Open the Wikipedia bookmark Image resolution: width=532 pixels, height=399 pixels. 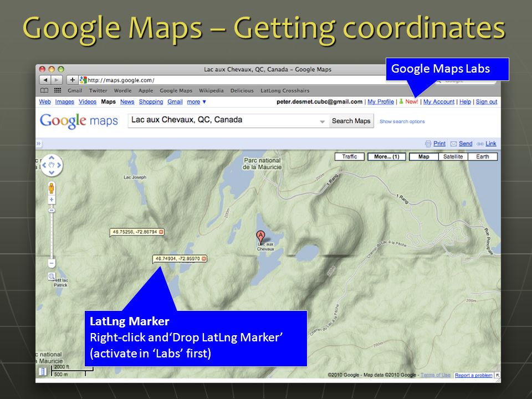click(211, 90)
